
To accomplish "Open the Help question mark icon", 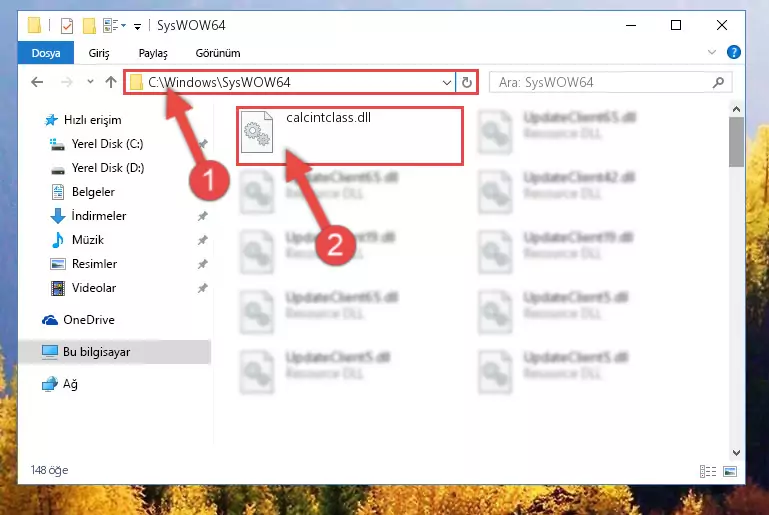I will 734,52.
